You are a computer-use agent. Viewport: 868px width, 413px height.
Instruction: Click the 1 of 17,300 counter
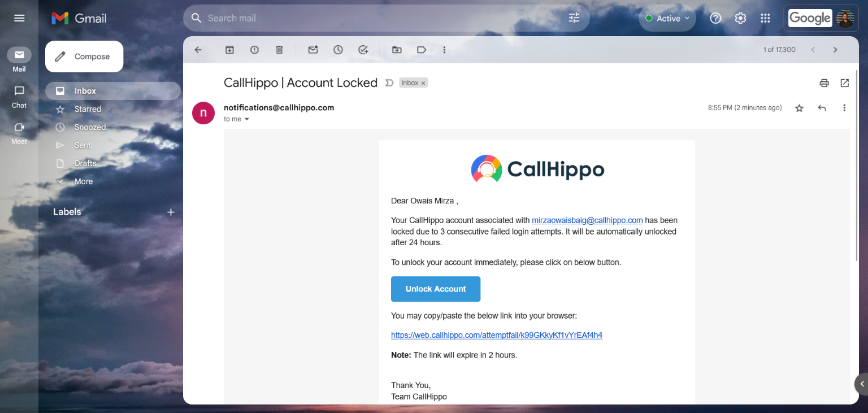click(779, 50)
